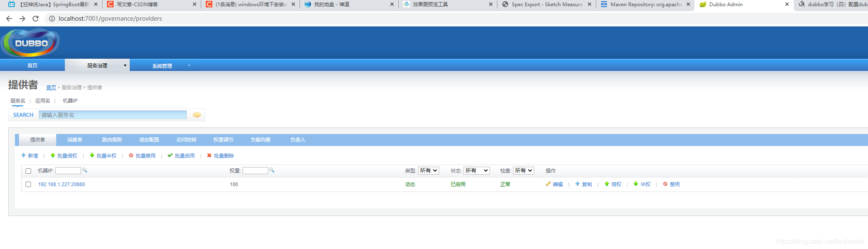
Task: Close the Maven Repository browser tab
Action: click(688, 5)
